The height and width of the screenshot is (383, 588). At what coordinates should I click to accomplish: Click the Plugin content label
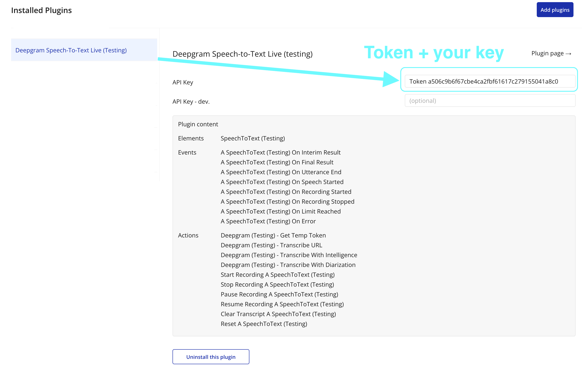tap(198, 124)
